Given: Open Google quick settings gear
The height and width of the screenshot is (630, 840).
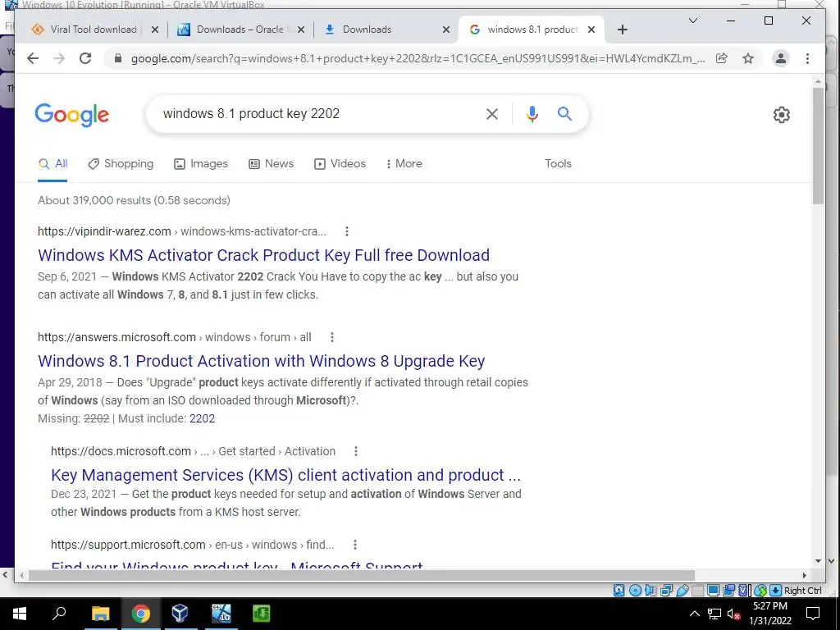Looking at the screenshot, I should [x=782, y=115].
